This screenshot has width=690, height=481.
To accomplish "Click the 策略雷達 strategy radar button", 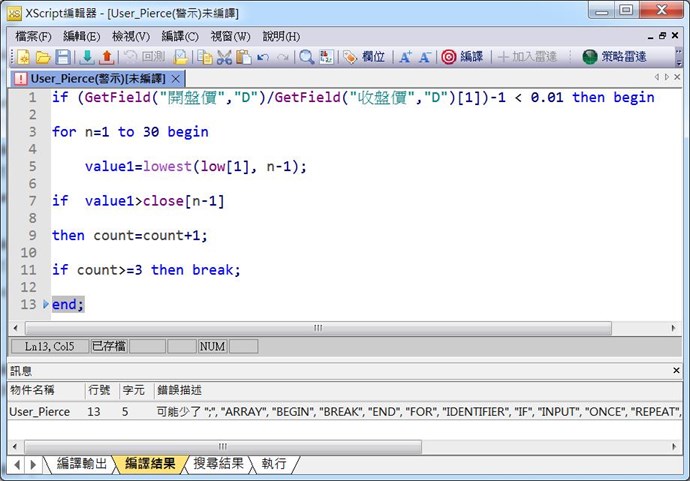I will pos(614,58).
